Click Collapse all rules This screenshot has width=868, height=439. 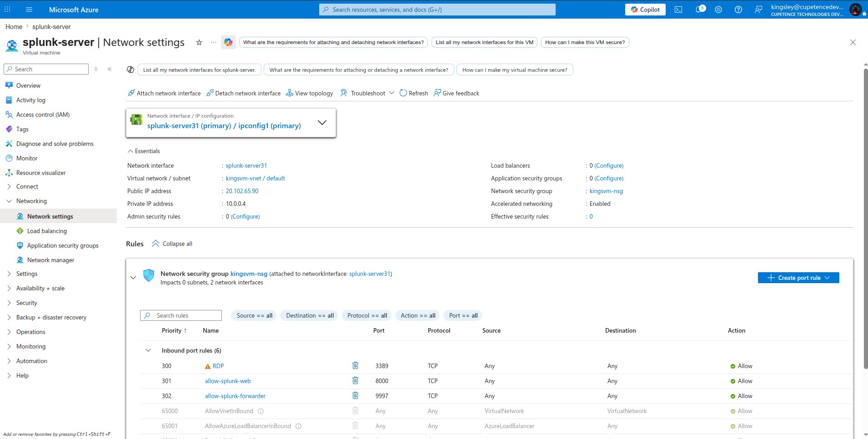(172, 244)
